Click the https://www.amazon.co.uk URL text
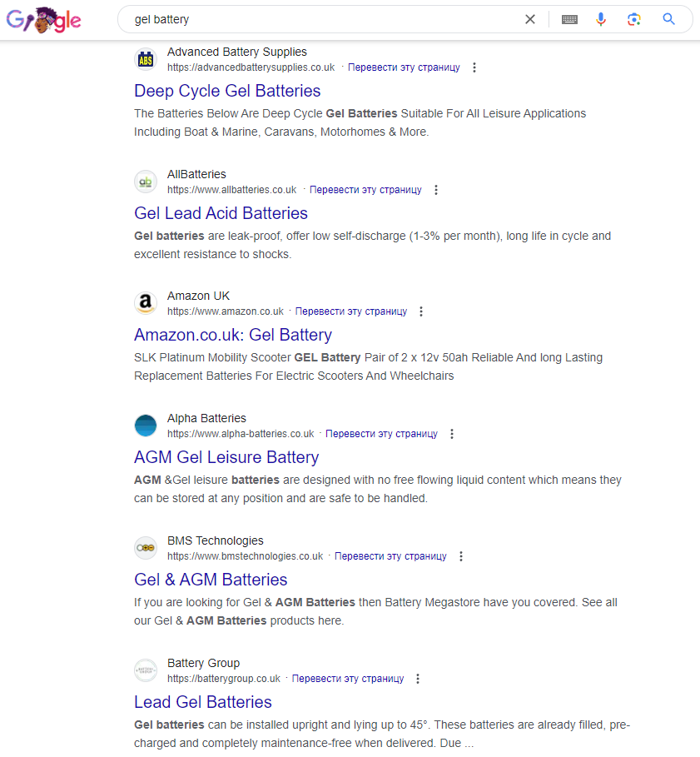The image size is (700, 757). (x=226, y=311)
